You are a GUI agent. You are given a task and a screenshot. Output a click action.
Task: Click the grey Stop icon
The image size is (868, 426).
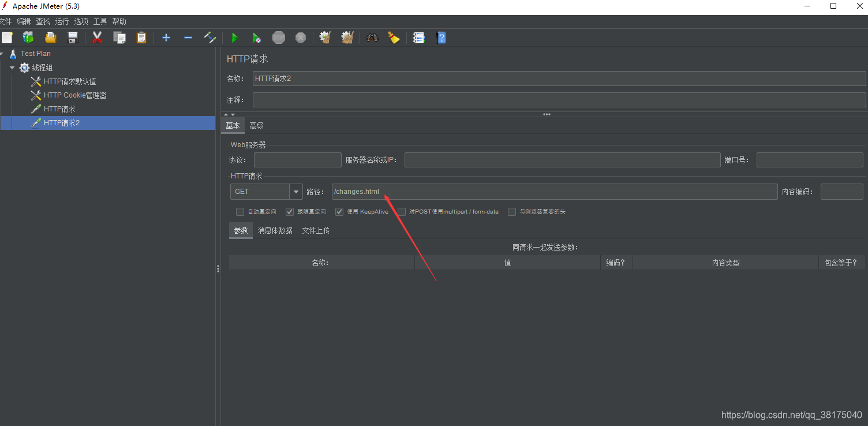(x=279, y=38)
